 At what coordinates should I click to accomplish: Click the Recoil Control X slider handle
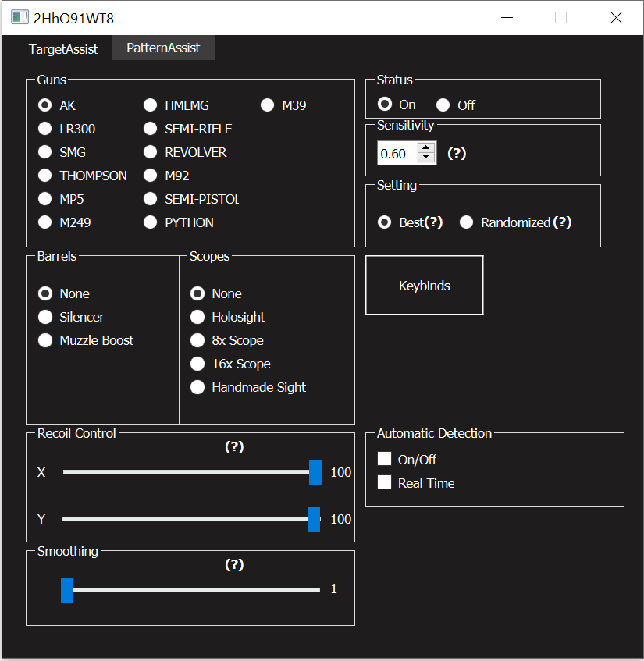point(315,472)
